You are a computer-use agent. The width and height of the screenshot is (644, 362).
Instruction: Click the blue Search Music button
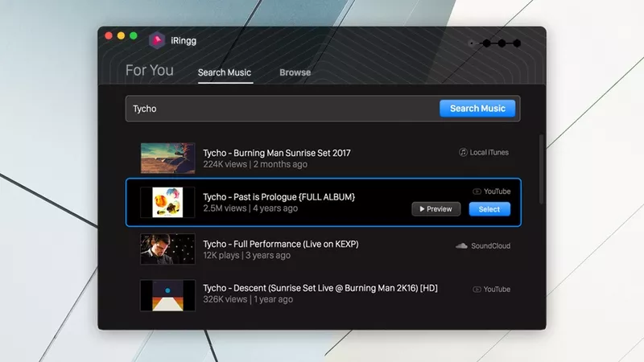click(477, 109)
